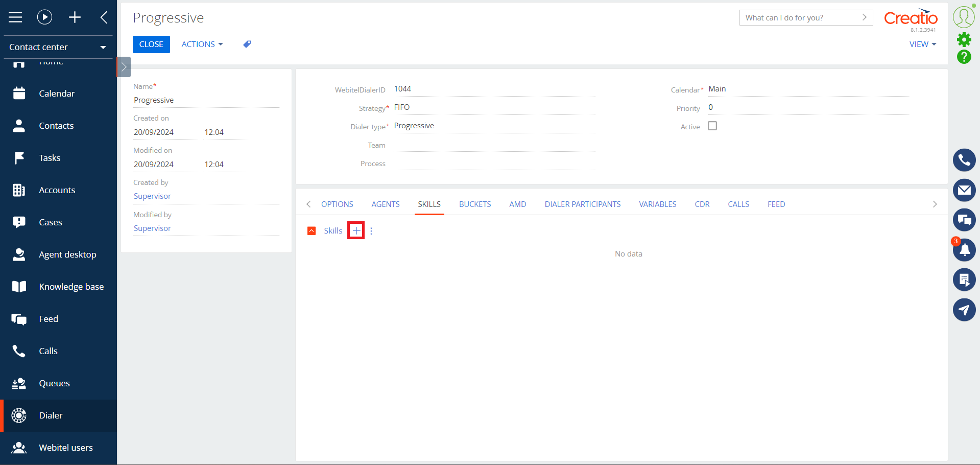Switch to the Options tab

337,204
